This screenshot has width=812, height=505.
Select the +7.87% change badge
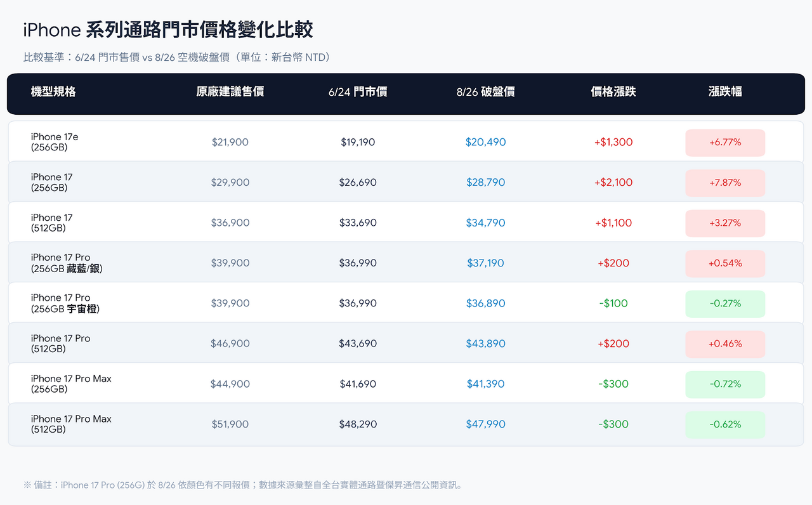point(725,183)
